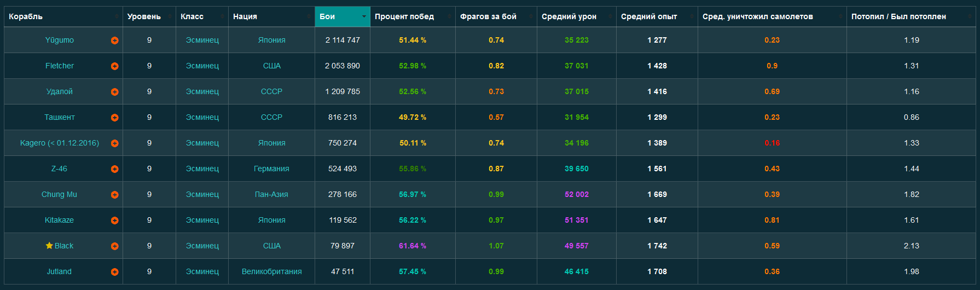Click Эсминец class link in Yūgumo row
Viewport: 980px width, 290px height.
202,40
